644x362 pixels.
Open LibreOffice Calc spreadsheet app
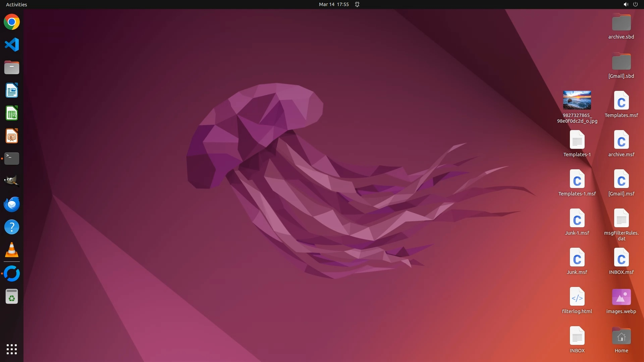point(12,113)
